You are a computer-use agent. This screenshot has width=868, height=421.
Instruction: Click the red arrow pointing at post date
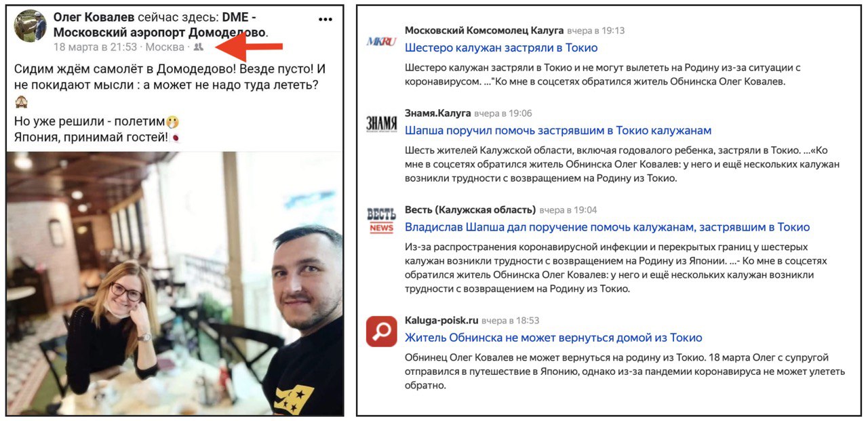(x=249, y=46)
